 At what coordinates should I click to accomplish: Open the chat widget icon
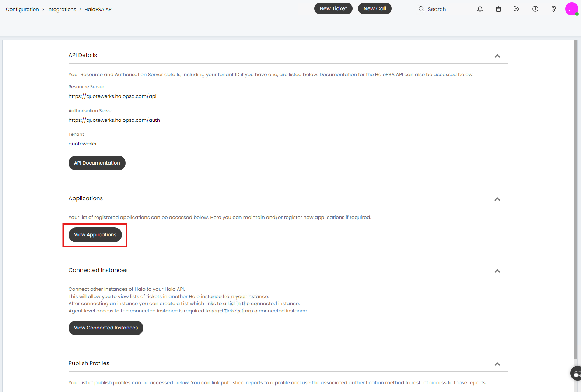[x=577, y=374]
